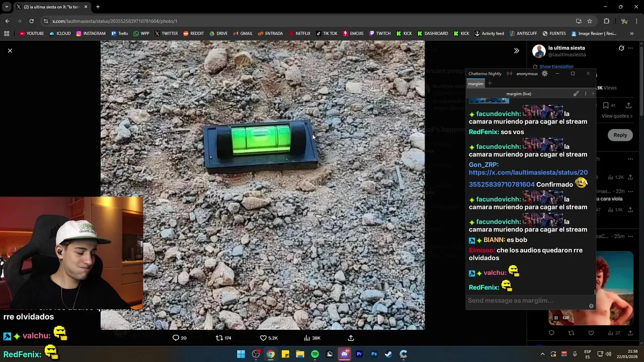
Task: Open File Explorer from the taskbar
Action: click(300, 354)
